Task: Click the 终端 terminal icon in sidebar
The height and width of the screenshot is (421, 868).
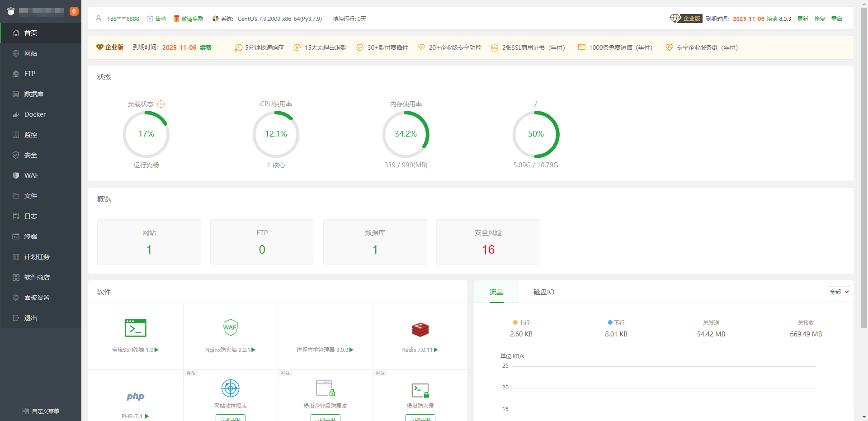Action: pos(16,237)
